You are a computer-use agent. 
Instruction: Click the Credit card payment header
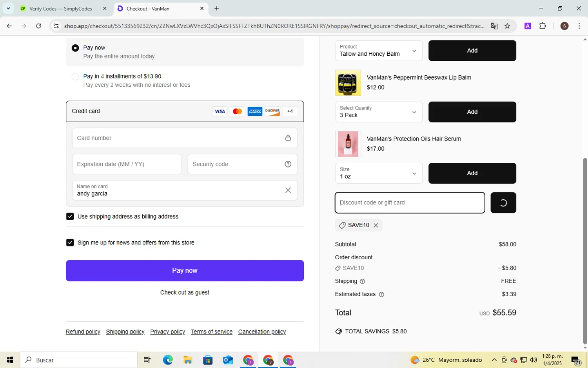coord(185,111)
